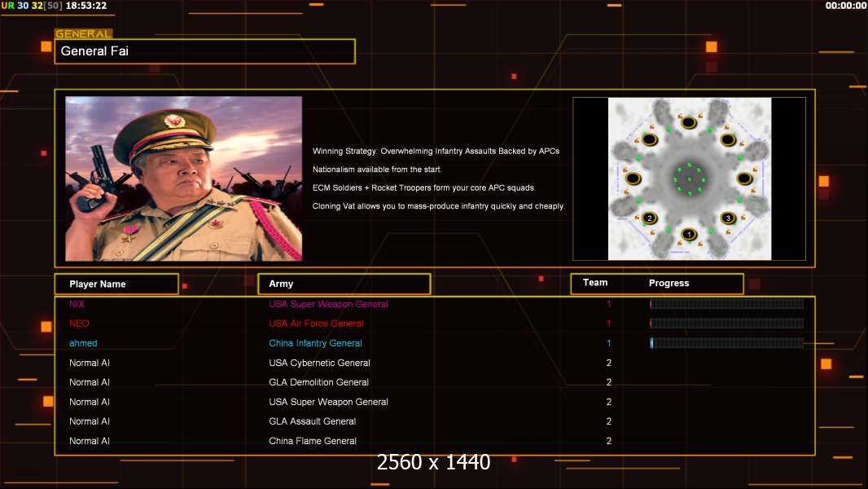This screenshot has width=868, height=489.
Task: Click the Normal AI's USA Super Weapon General
Action: [x=328, y=402]
